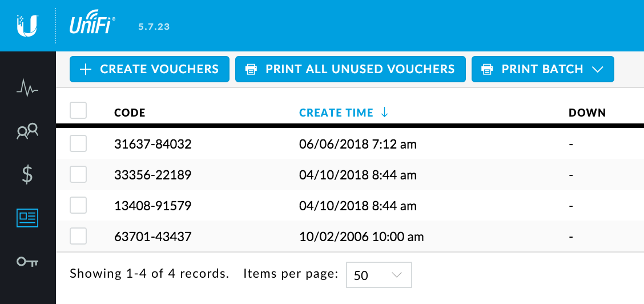Screen dimensions: 644x304
Task: Click the Down column header
Action: point(587,113)
